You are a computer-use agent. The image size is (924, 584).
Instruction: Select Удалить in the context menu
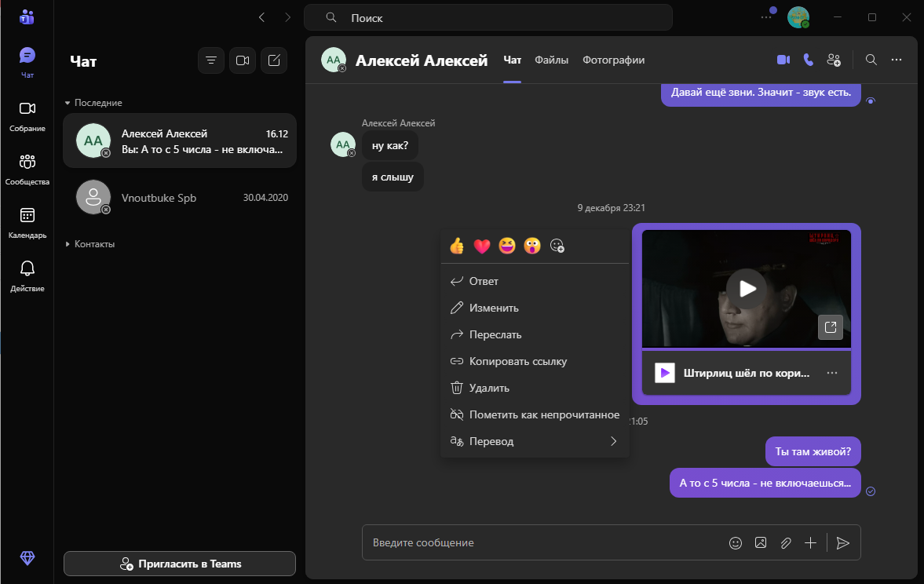click(x=489, y=388)
